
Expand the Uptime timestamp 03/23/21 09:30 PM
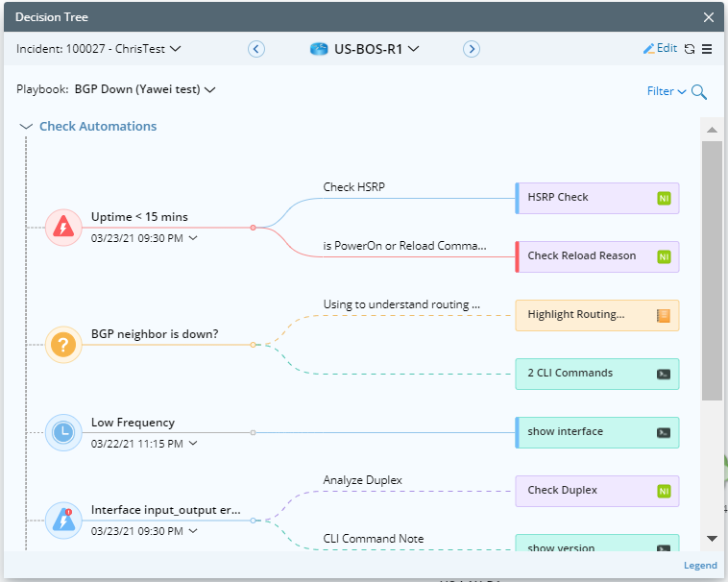click(193, 238)
